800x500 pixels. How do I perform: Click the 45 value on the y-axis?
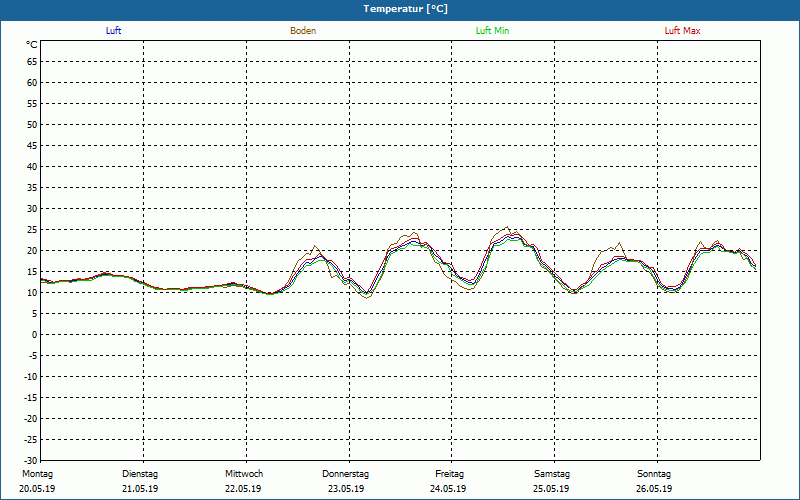click(32, 145)
